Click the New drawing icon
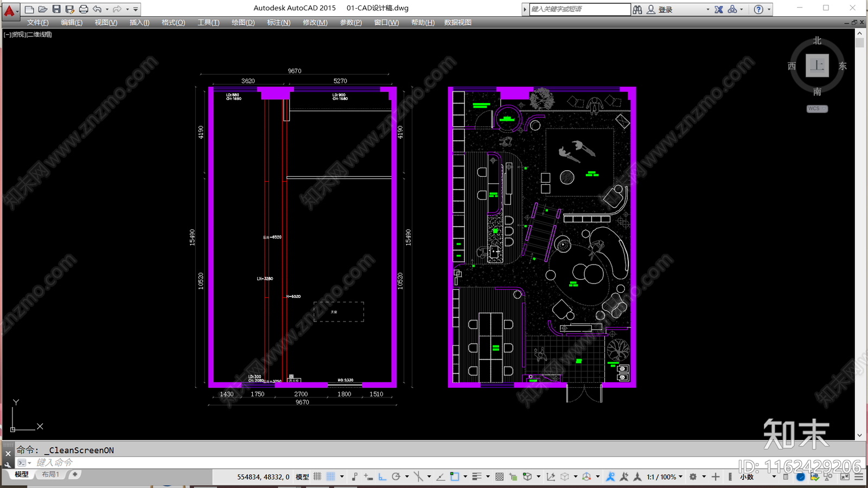 (29, 9)
